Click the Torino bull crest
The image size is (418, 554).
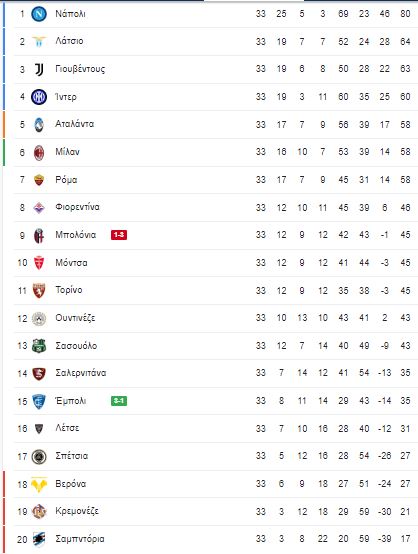[39, 291]
